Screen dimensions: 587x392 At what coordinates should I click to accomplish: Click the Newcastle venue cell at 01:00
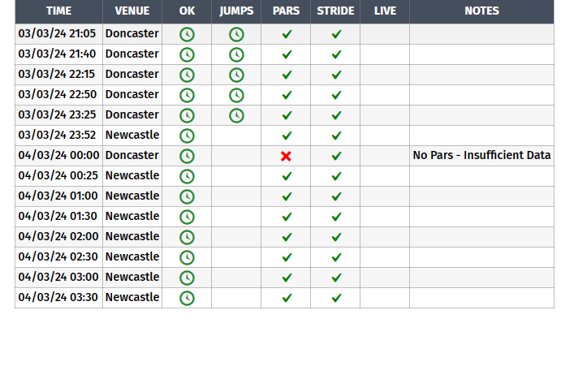pos(132,196)
